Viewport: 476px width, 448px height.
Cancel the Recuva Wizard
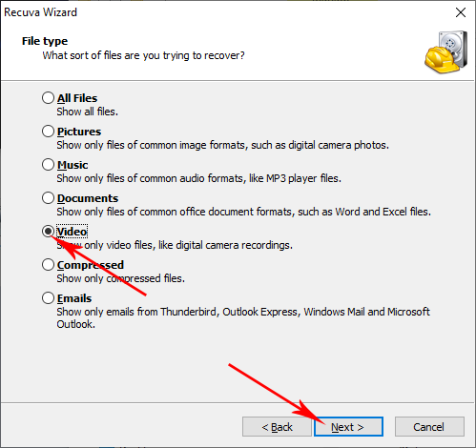429,427
